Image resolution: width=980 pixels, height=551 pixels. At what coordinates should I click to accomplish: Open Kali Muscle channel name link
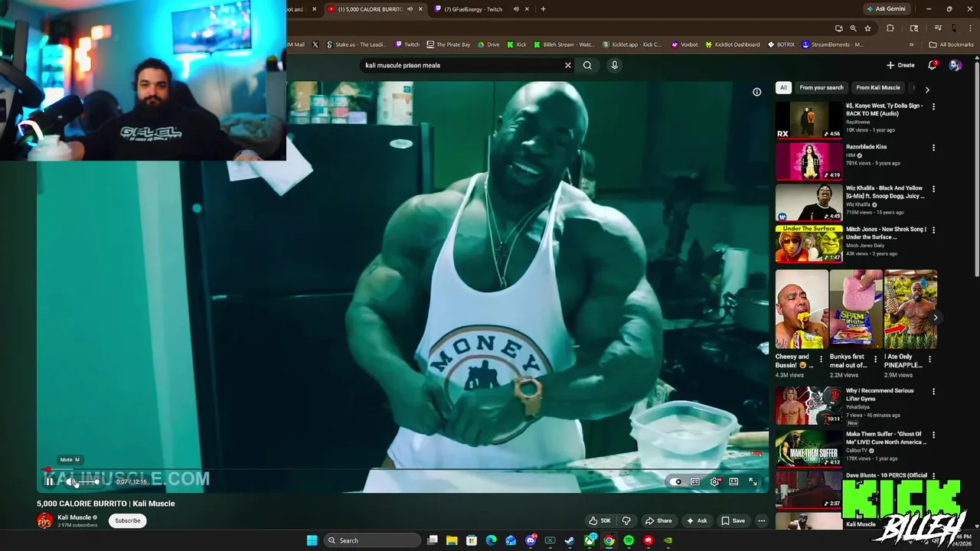74,517
